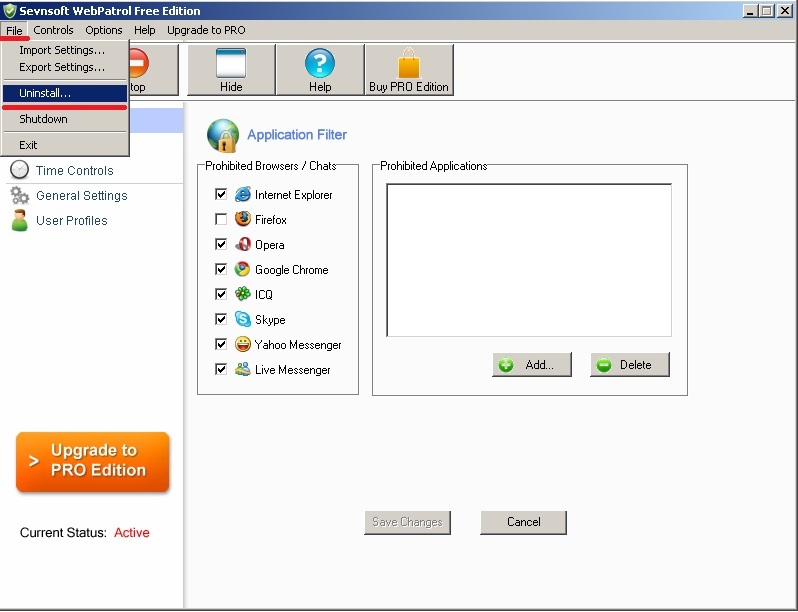The image size is (798, 612).
Task: Open the Options menu
Action: pyautogui.click(x=104, y=30)
